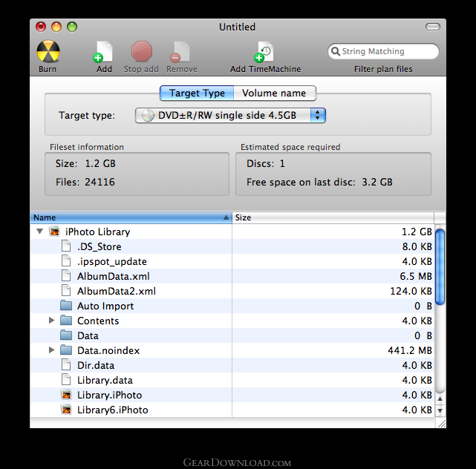The width and height of the screenshot is (476, 469).
Task: Click the green zoom window button
Action: click(x=72, y=27)
